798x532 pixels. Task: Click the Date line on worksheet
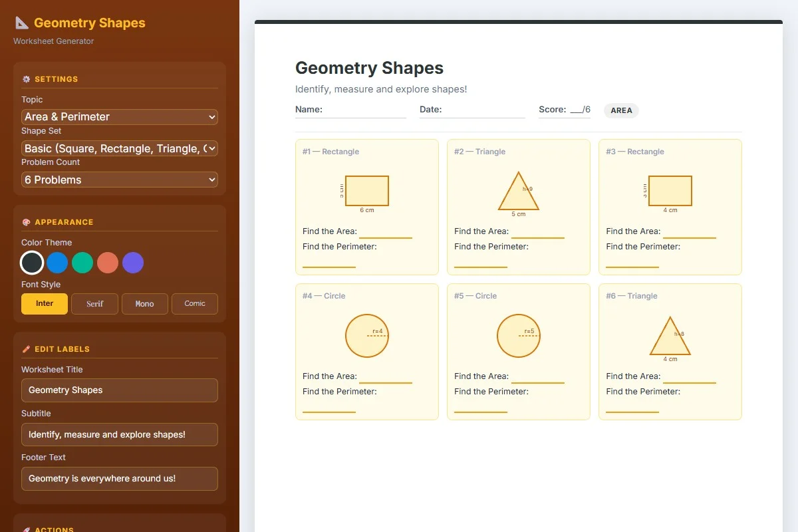pos(472,110)
